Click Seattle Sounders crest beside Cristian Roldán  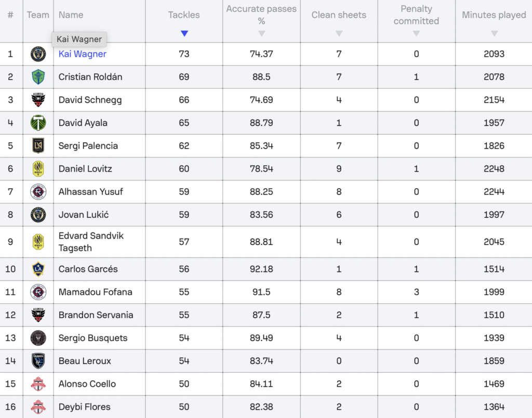pos(38,77)
